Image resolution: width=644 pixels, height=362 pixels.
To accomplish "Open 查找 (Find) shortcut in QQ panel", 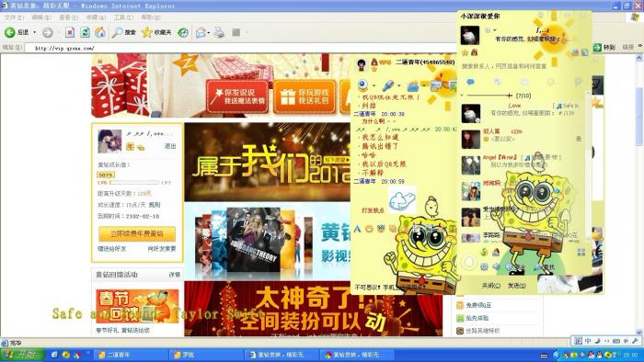I will click(544, 266).
